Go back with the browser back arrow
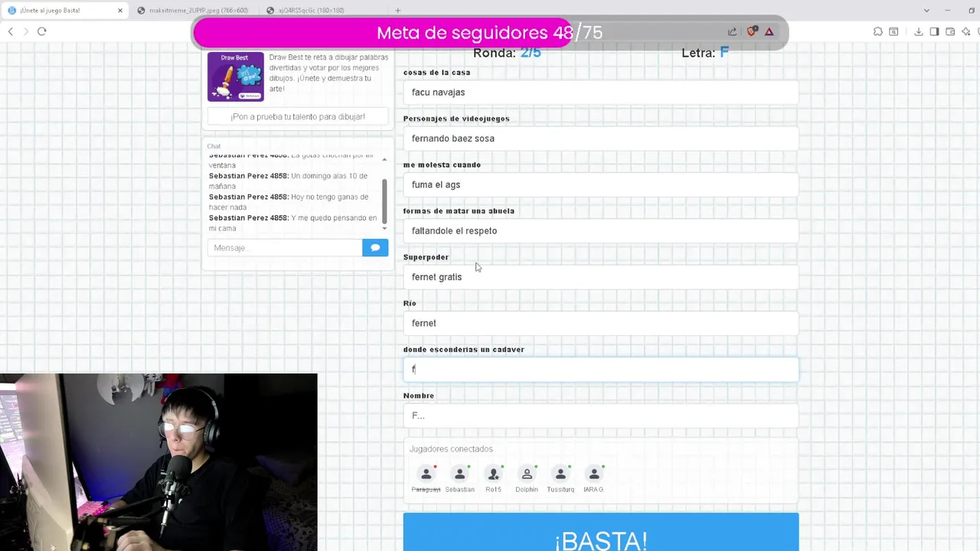 [11, 31]
